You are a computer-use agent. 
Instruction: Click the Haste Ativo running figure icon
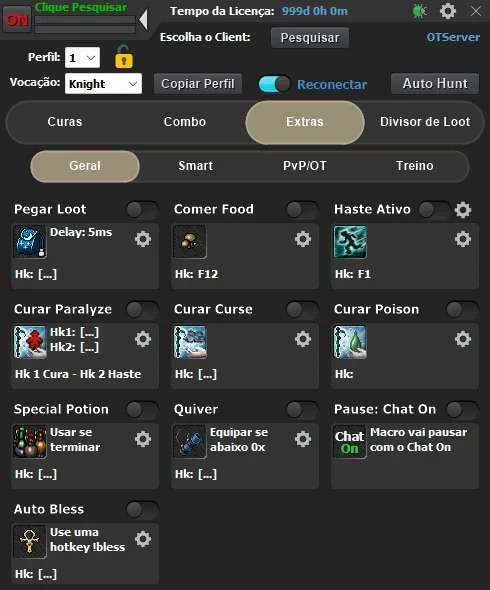pos(350,242)
